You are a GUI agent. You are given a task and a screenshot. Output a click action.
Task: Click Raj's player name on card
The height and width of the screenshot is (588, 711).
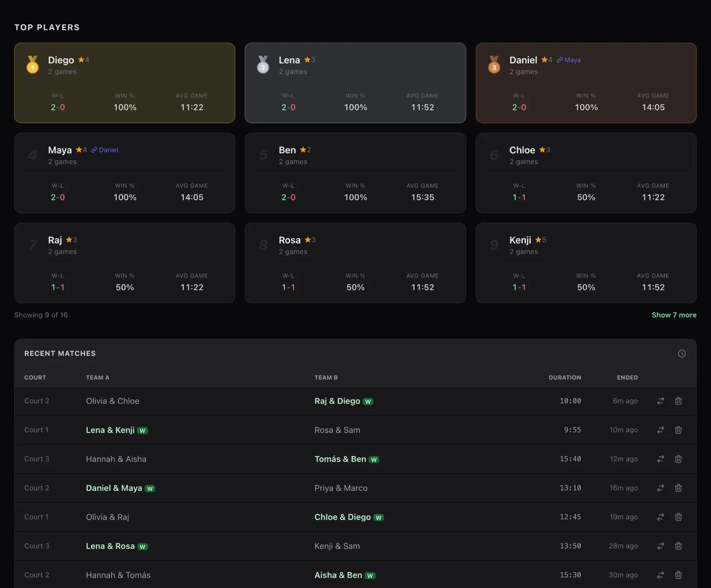click(55, 240)
